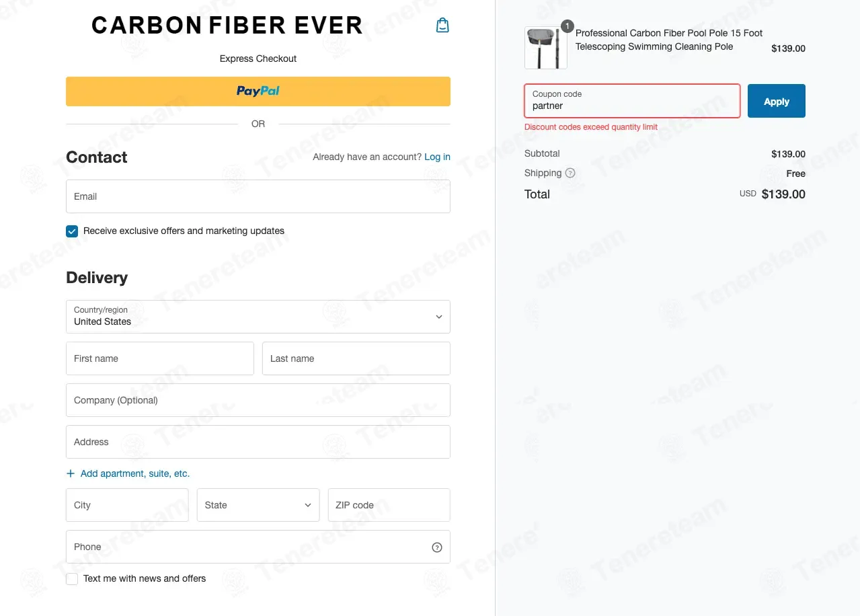Click Add apartment, suite, etc. link
Screen dimensions: 860x616
[x=135, y=473]
